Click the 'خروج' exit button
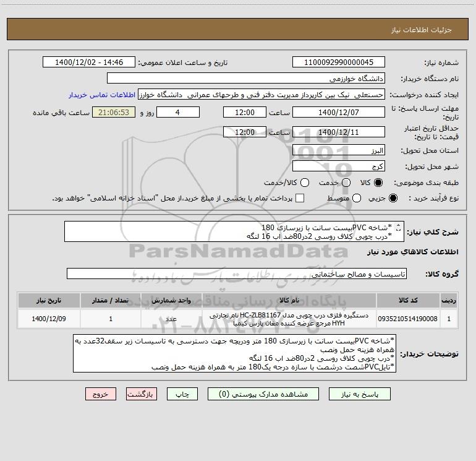476x461 pixels. point(101,394)
